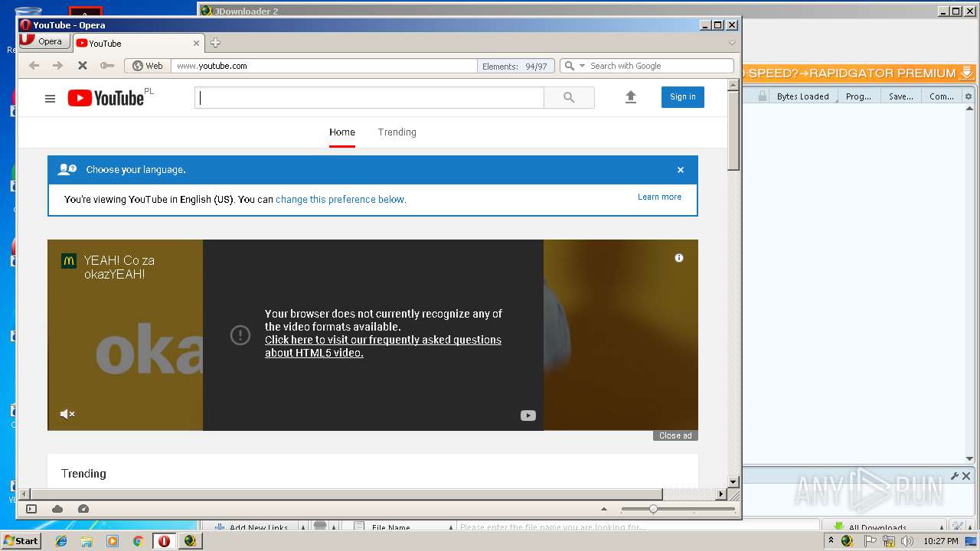Viewport: 980px width, 551px height.
Task: Switch to the Home tab
Action: 342,132
